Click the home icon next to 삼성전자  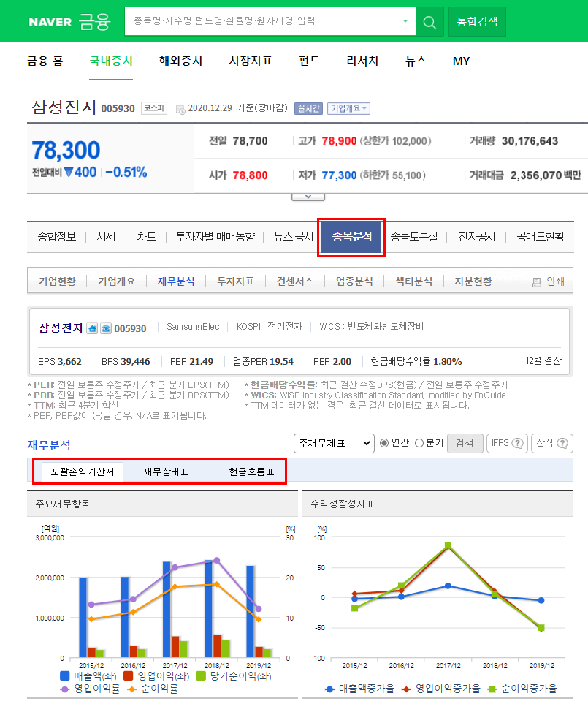point(92,328)
